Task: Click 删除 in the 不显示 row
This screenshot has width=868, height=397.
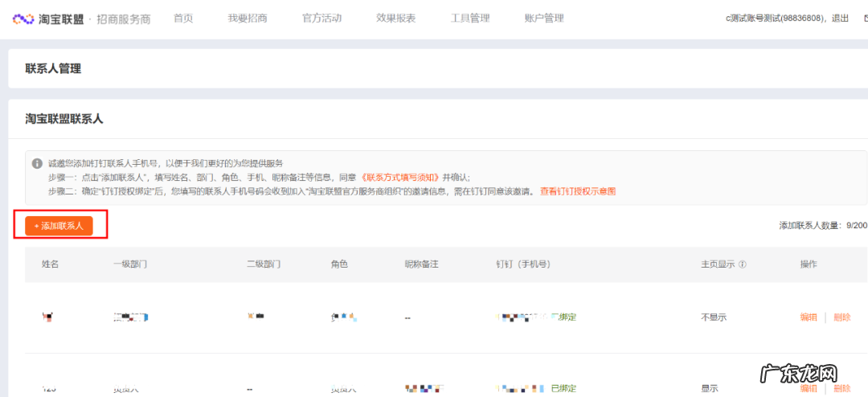Action: (x=842, y=317)
